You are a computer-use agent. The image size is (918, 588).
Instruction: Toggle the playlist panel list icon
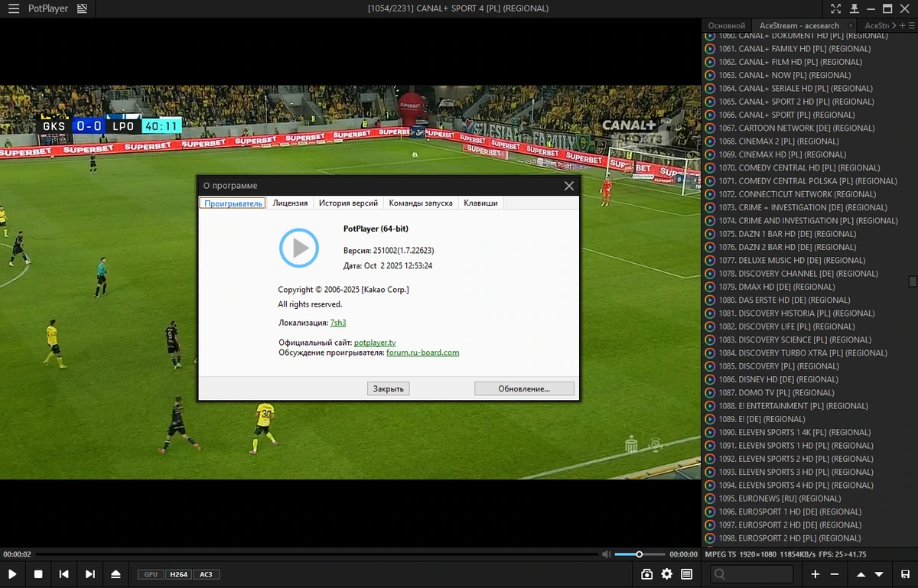point(687,574)
